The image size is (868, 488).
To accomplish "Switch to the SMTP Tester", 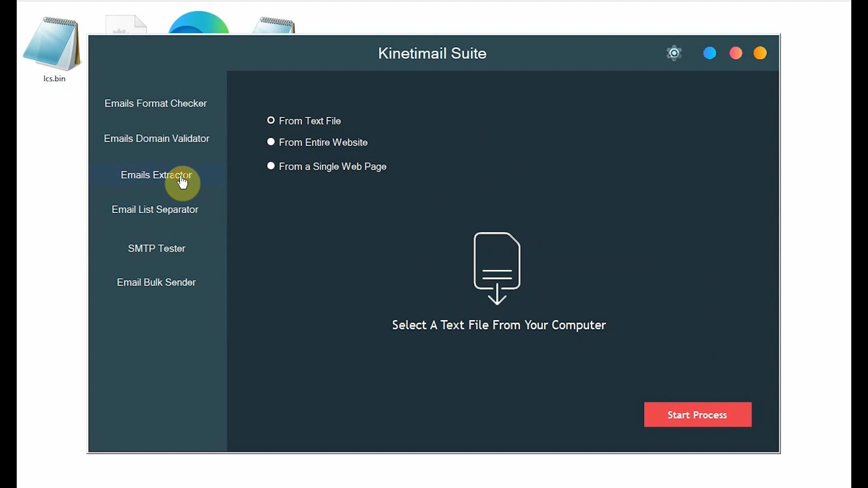I will [x=156, y=249].
